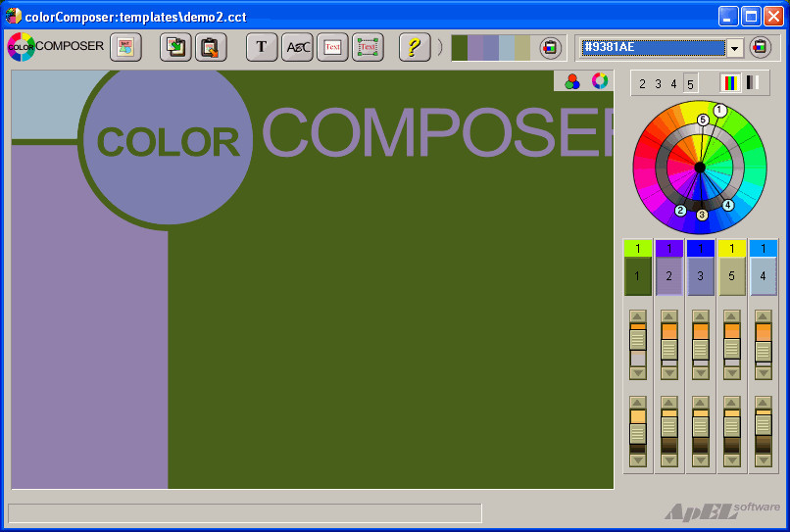Click color wheel handle number 1
The image size is (790, 532).
pos(720,110)
